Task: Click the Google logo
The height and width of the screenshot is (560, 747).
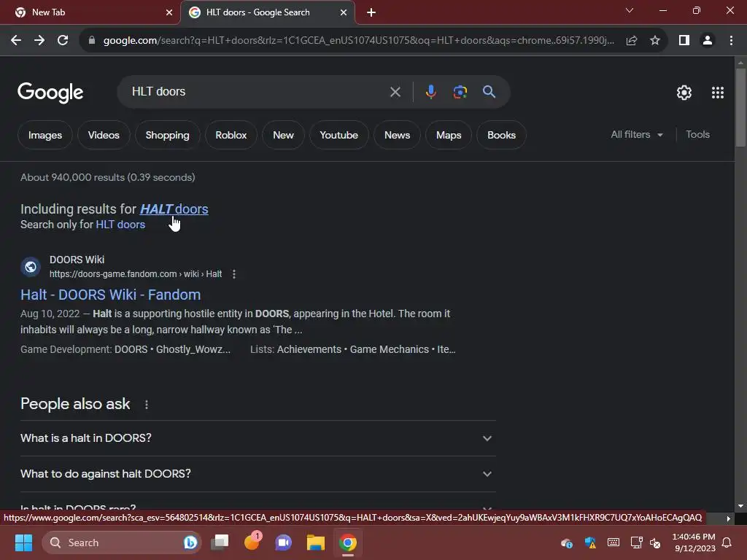Action: click(50, 93)
